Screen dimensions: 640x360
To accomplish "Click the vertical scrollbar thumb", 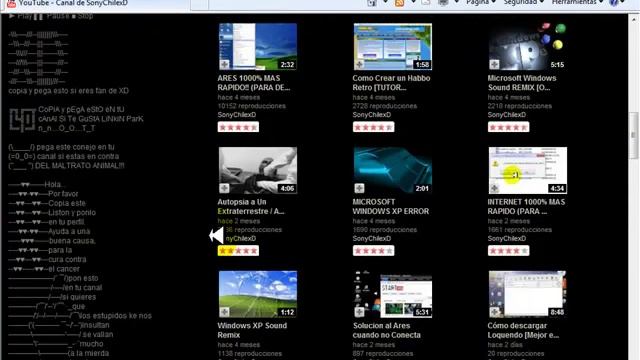I will pos(633,135).
